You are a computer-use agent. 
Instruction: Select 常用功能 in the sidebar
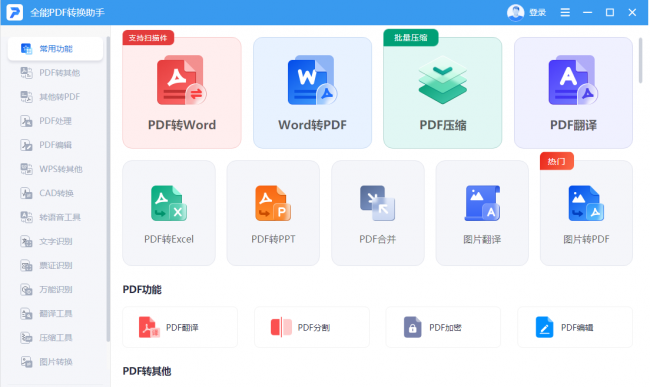pos(55,49)
